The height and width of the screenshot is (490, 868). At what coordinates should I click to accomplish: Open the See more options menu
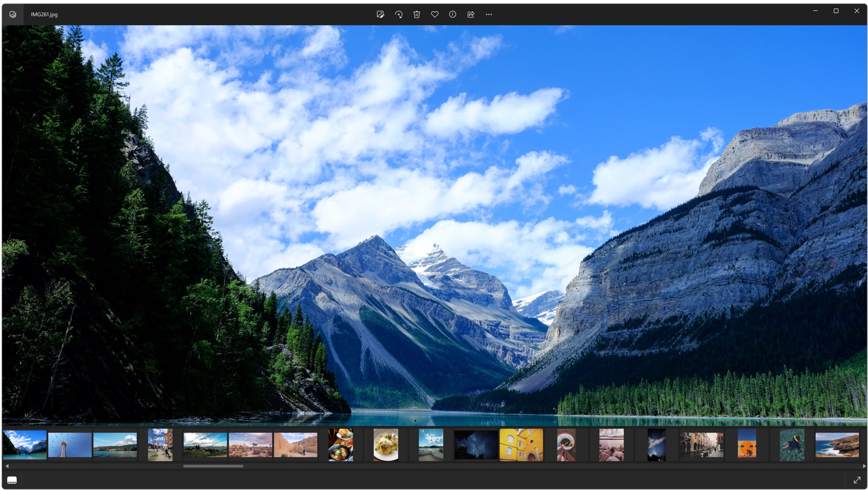pyautogui.click(x=488, y=14)
